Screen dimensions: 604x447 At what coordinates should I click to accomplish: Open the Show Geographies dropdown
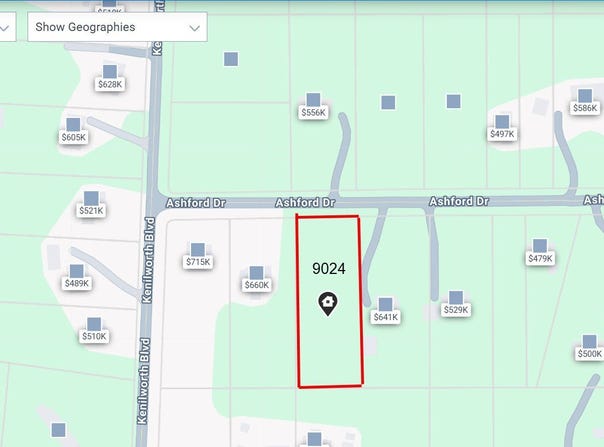pos(117,27)
